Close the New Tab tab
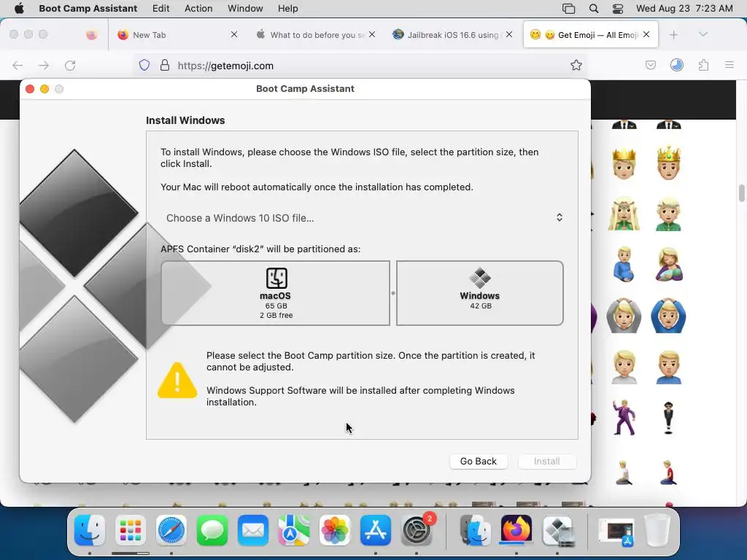This screenshot has height=560, width=747. pos(234,34)
